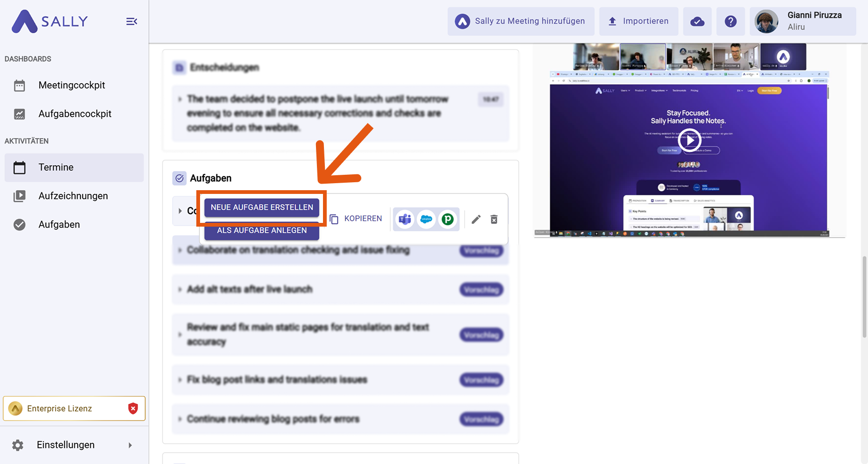Click Vorschlag badge on Continue reviewing blog posts
This screenshot has height=464, width=868.
[481, 419]
